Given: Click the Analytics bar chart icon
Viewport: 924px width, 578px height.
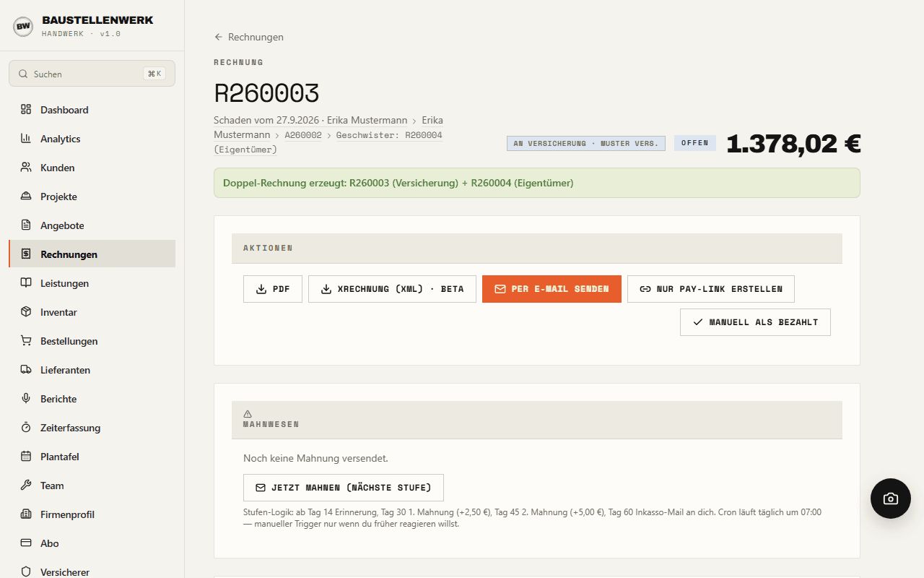Looking at the screenshot, I should 26,139.
